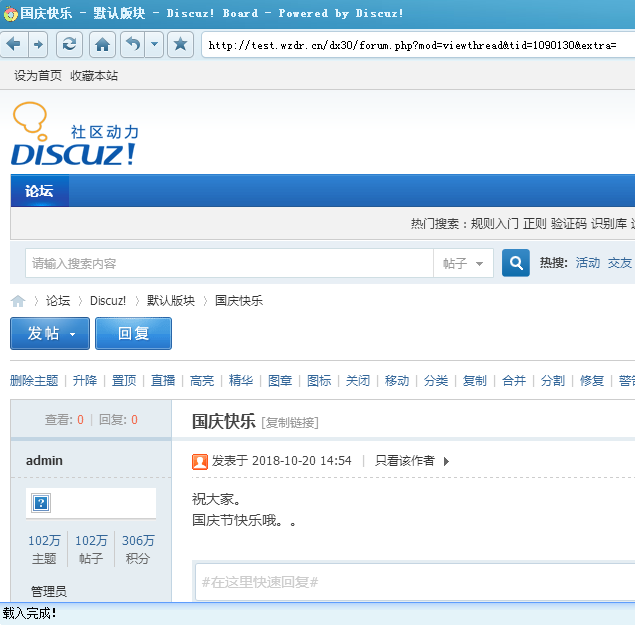Click the browser window app icon
This screenshot has height=625, width=635.
point(11,14)
